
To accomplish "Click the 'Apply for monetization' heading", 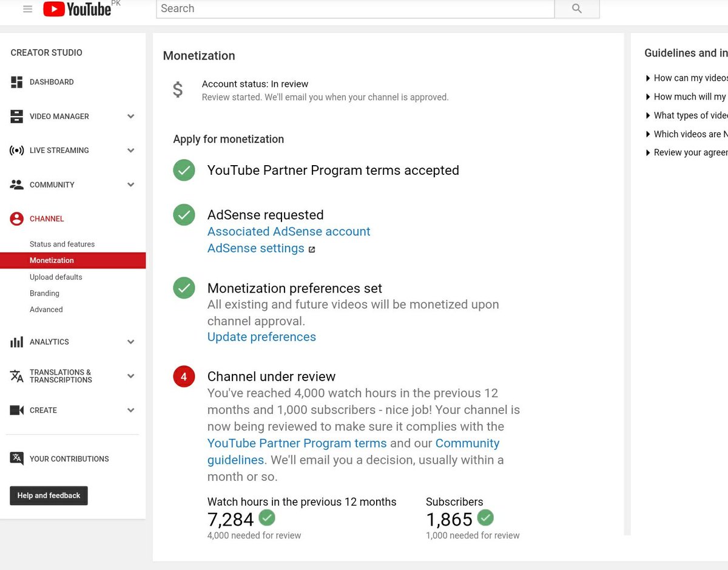I will pyautogui.click(x=228, y=139).
